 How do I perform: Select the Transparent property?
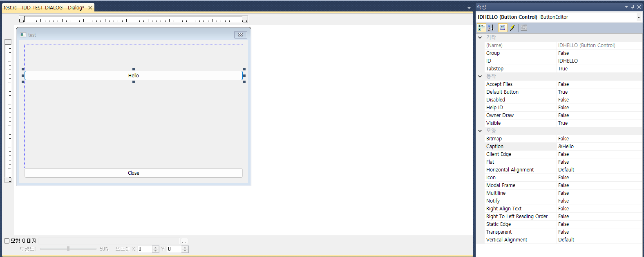(x=563, y=232)
